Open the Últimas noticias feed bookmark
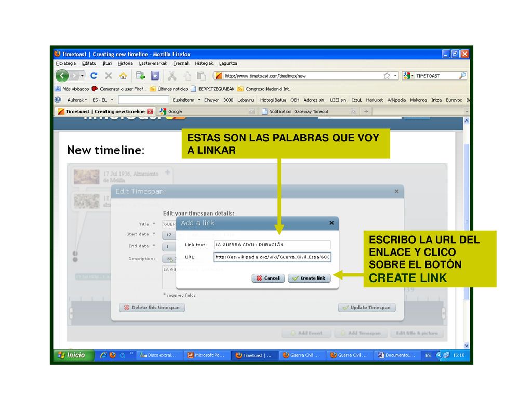This screenshot has height=399, width=532. (169, 89)
